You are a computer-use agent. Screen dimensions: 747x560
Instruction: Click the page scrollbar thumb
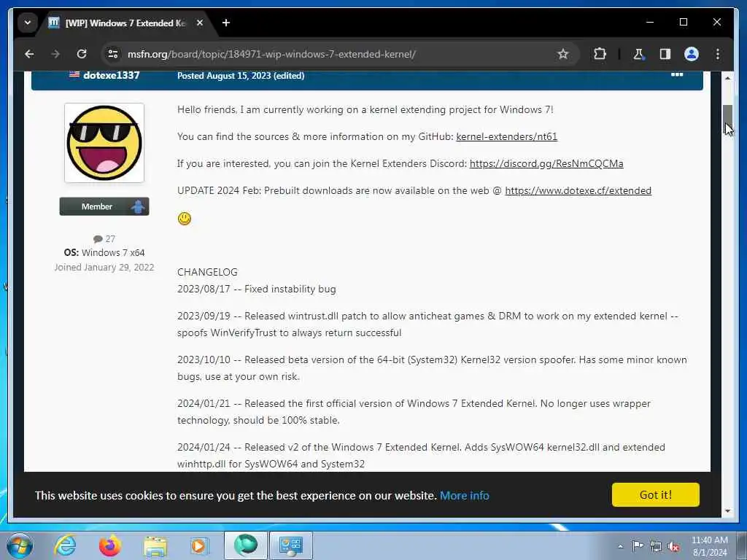click(x=727, y=117)
